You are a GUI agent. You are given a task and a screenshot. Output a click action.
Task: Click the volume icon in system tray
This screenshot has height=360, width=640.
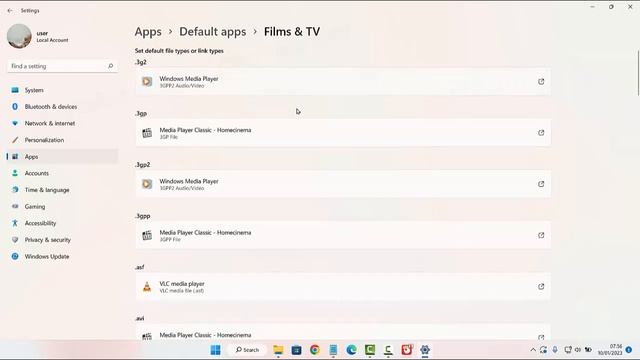point(578,350)
